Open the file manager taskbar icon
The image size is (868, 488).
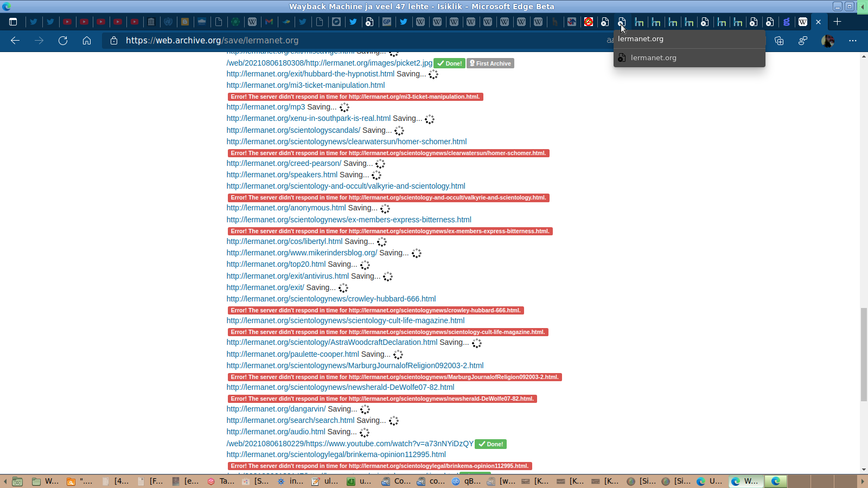pos(17,481)
